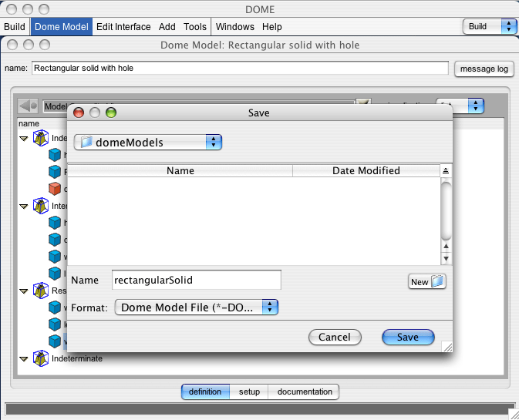519x420 pixels.
Task: Click the filter icon beside the Model path field
Action: (363, 102)
